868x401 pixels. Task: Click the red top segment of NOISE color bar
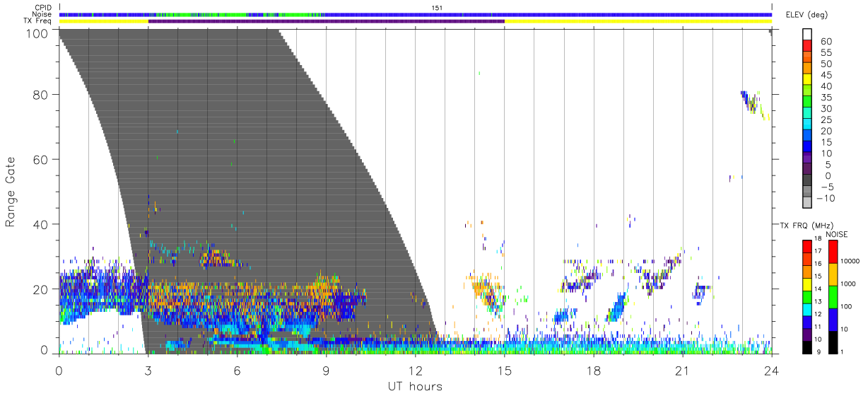click(x=833, y=252)
